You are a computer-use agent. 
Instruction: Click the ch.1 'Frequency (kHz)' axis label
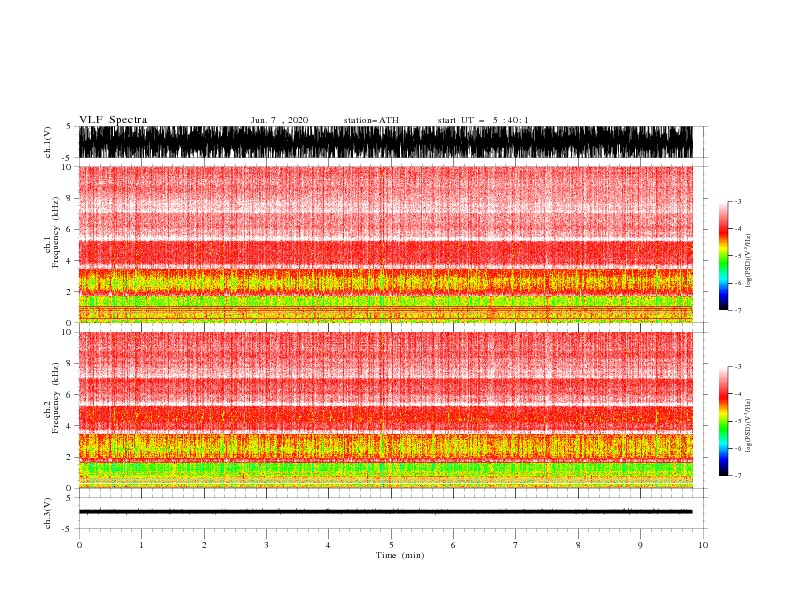pos(55,232)
